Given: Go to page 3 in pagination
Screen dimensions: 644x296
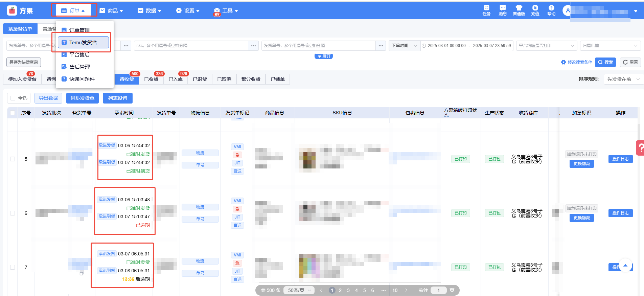Looking at the screenshot, I should pos(348,290).
